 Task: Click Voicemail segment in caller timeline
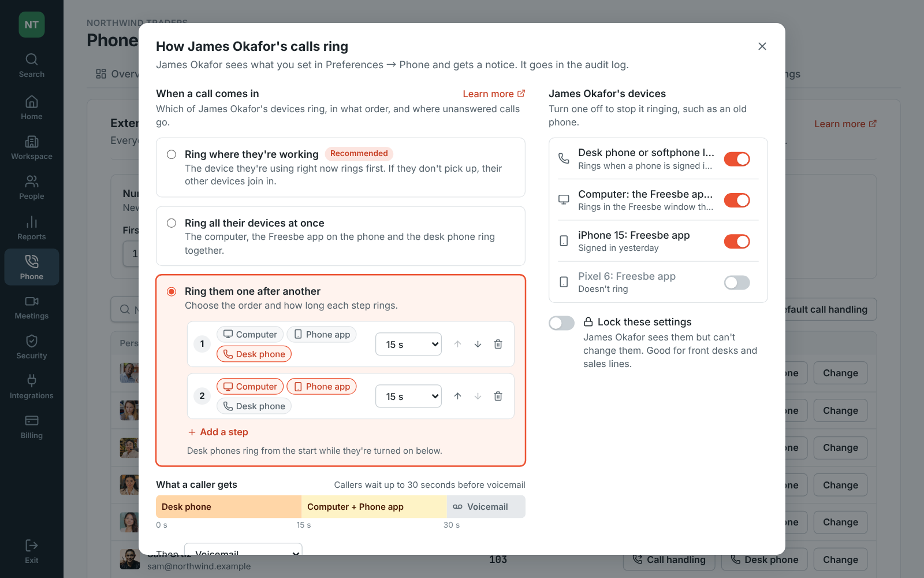[486, 506]
